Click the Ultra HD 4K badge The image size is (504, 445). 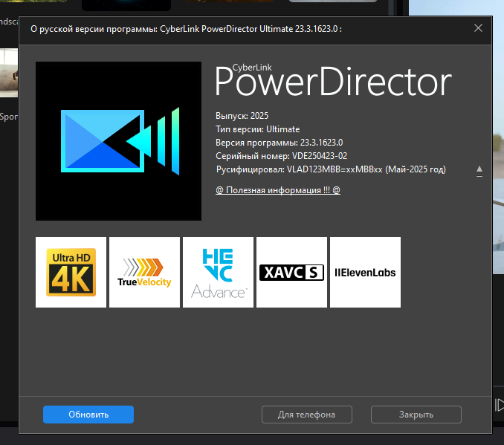pyautogui.click(x=71, y=272)
